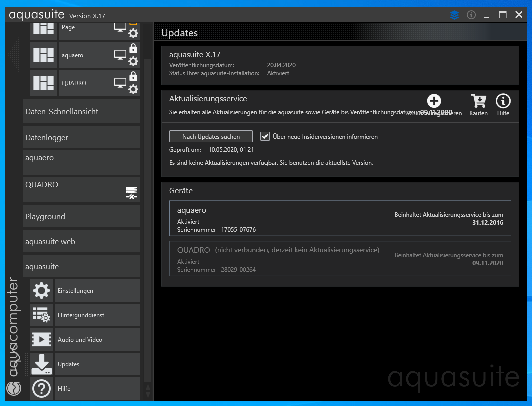Viewport: 532px width, 406px height.
Task: Click the Audio und Video film icon
Action: point(41,340)
